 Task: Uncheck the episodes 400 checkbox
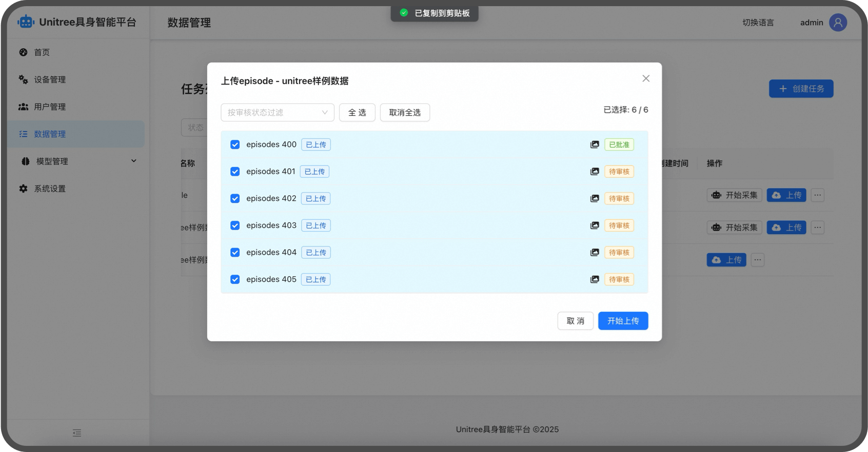tap(235, 145)
